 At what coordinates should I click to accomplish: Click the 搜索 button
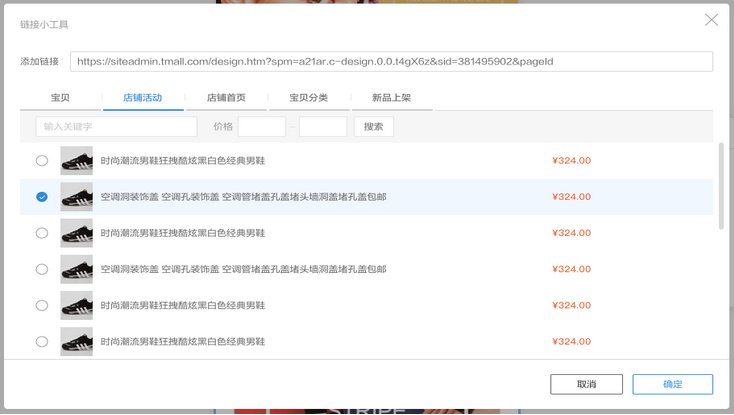[x=374, y=127]
